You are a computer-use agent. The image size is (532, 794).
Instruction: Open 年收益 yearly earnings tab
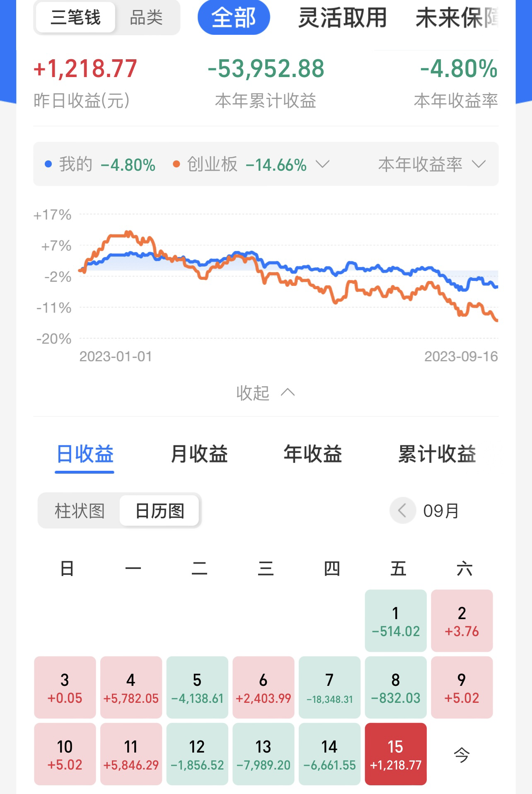(313, 454)
